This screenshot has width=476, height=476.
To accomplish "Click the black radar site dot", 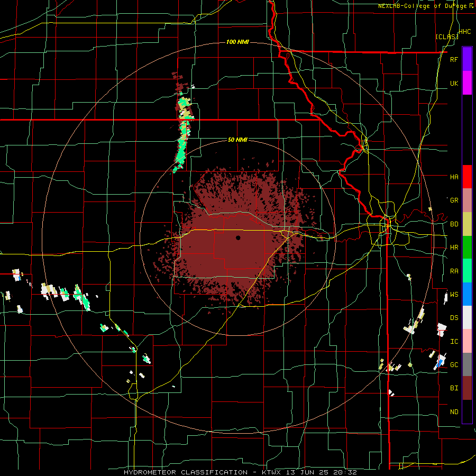I will coord(238,237).
